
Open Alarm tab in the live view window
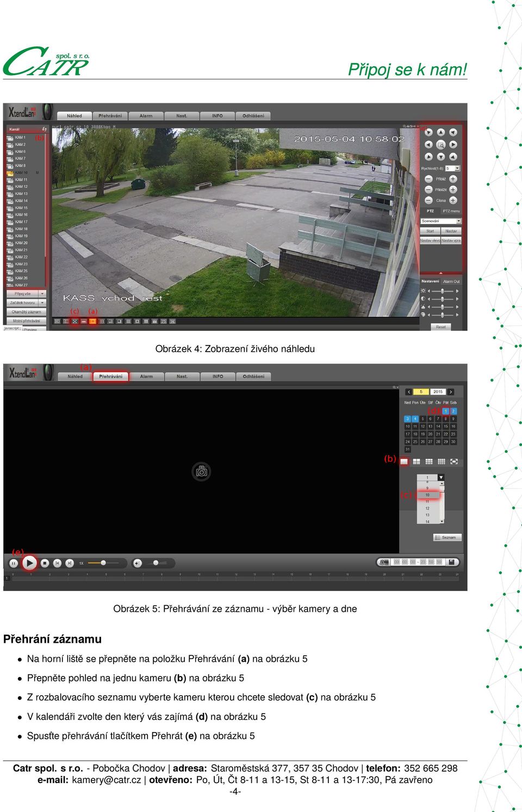146,116
